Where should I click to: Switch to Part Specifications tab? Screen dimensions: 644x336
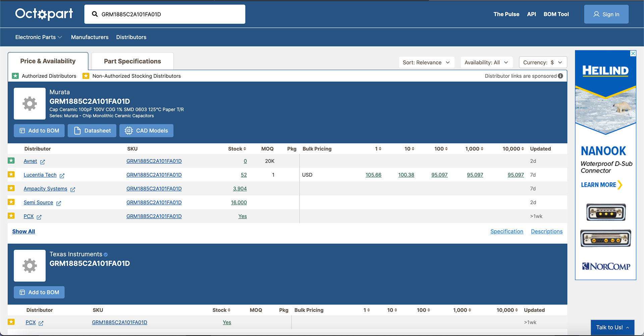coord(132,61)
